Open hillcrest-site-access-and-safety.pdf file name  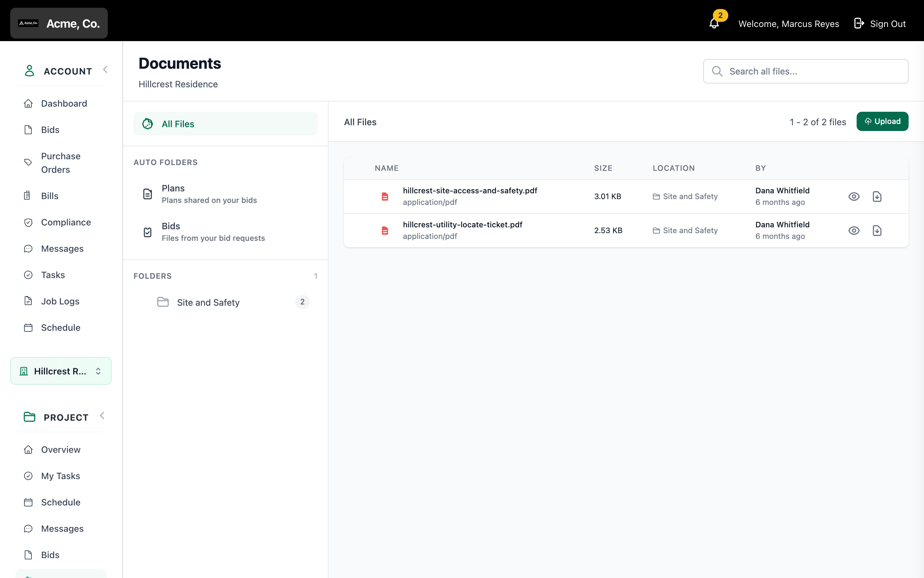tap(470, 190)
